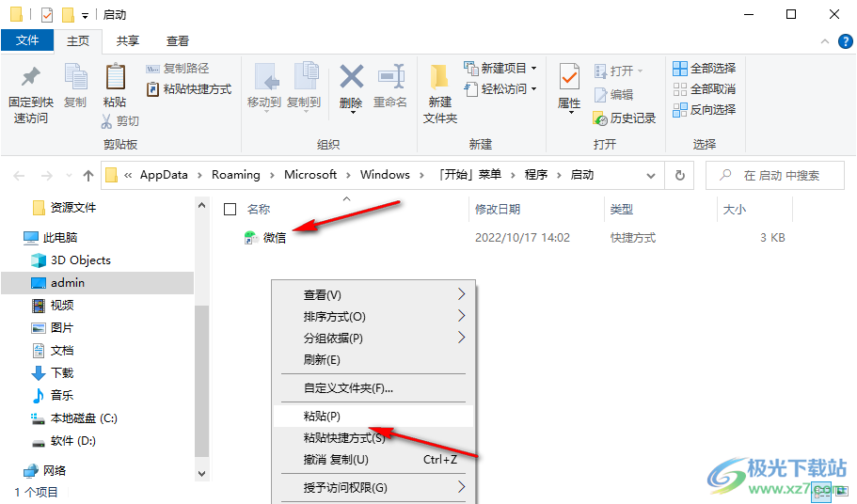Click the navigation pane scrollbar down arrow
Viewport: 857px width, 504px height.
[201, 473]
